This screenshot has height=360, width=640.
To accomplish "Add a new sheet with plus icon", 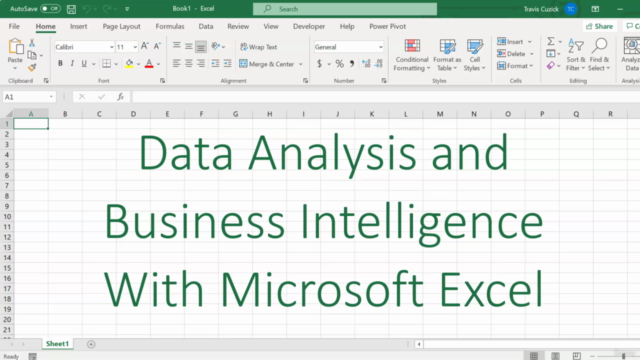I will [91, 344].
